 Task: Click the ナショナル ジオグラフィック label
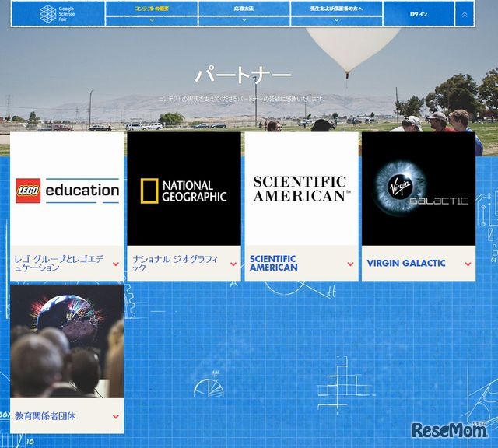pyautogui.click(x=175, y=263)
